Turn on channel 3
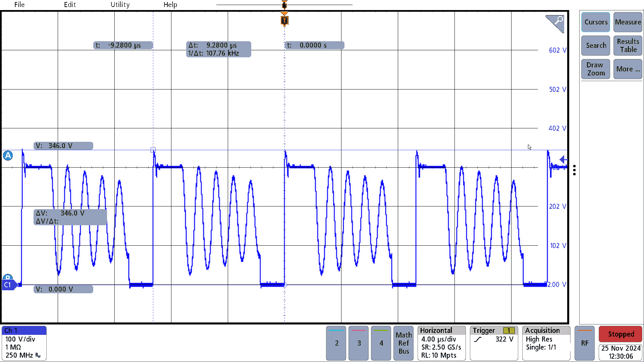 pyautogui.click(x=359, y=343)
